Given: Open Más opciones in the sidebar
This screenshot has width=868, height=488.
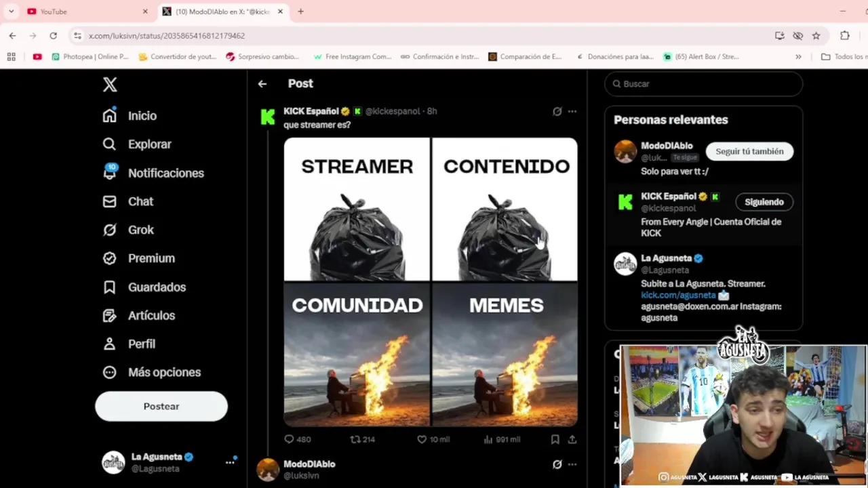Looking at the screenshot, I should 151,372.
